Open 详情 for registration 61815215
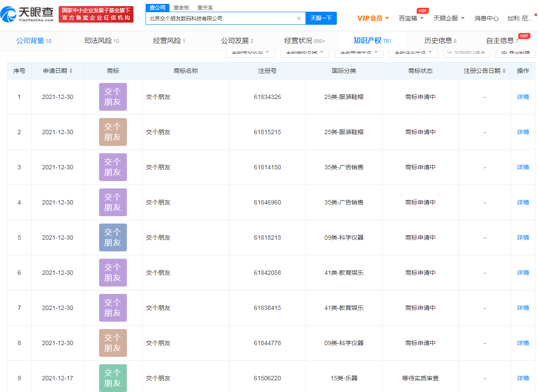The width and height of the screenshot is (538, 392). coord(523,132)
